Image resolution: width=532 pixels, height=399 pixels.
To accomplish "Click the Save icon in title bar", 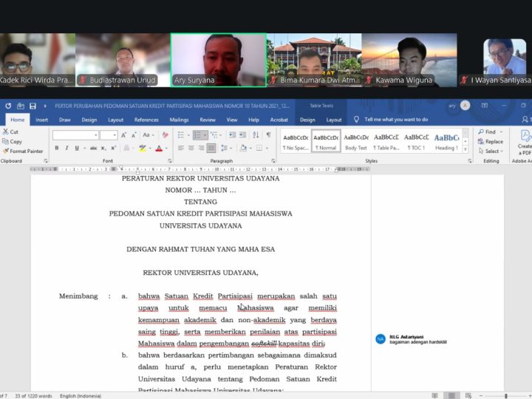I will point(33,106).
